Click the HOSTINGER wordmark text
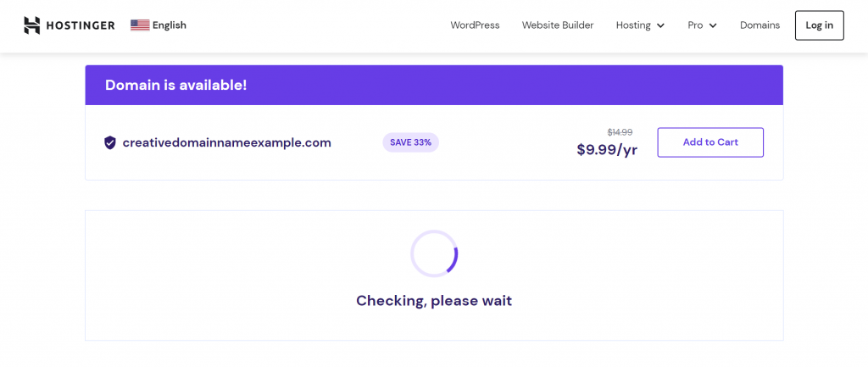Viewport: 868px width, 367px height. (81, 25)
